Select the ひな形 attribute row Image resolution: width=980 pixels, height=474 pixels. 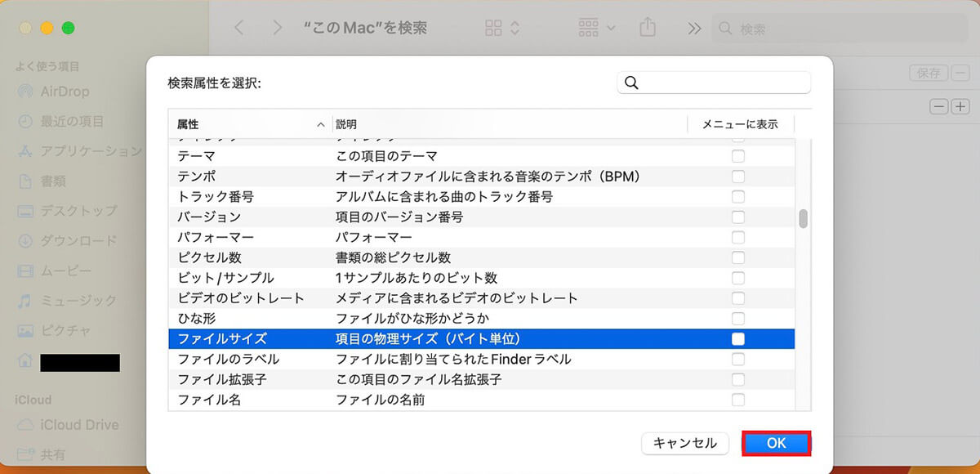[x=482, y=319]
